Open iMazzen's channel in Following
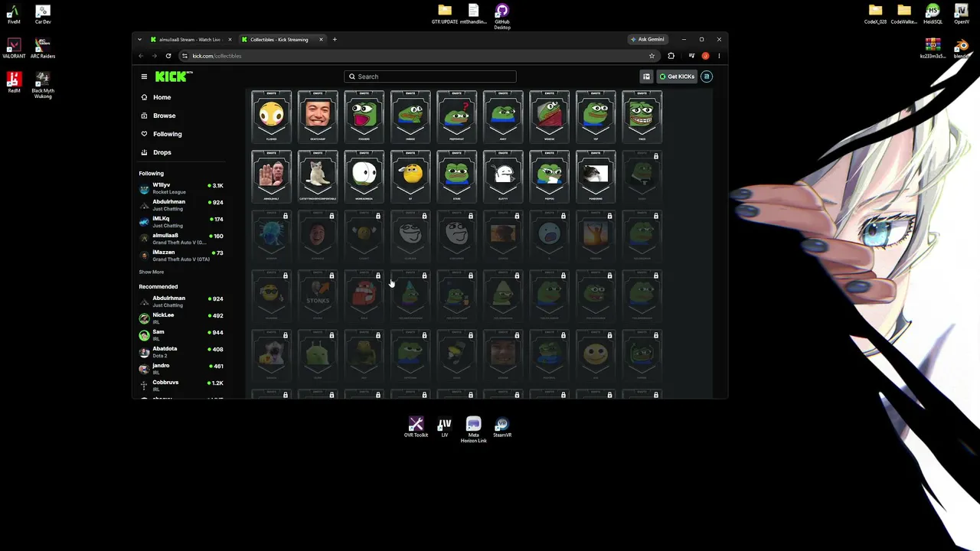Image resolution: width=980 pixels, height=551 pixels. 181,256
